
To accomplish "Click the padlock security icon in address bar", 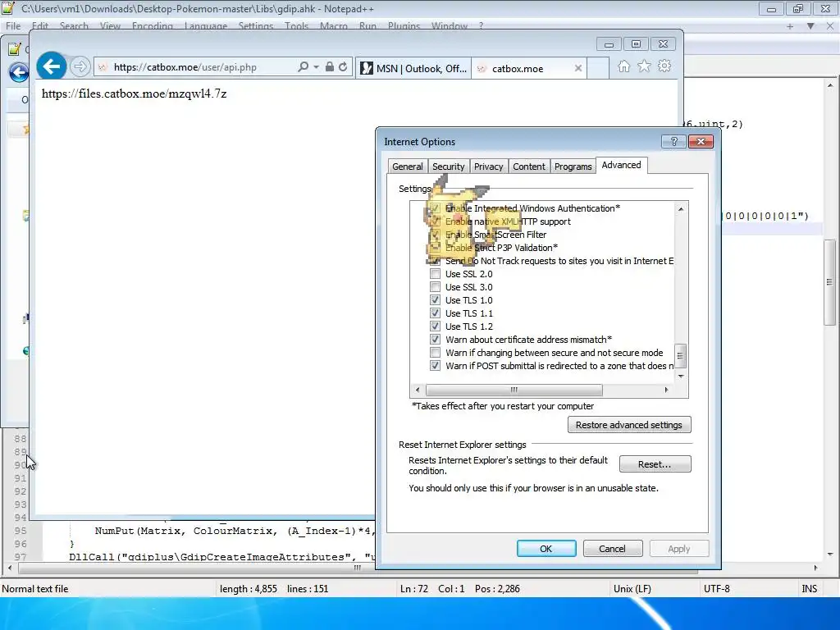I will tap(330, 67).
